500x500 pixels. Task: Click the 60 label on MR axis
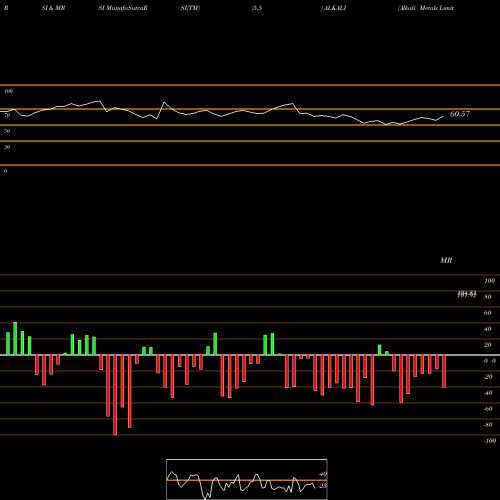(x=488, y=313)
